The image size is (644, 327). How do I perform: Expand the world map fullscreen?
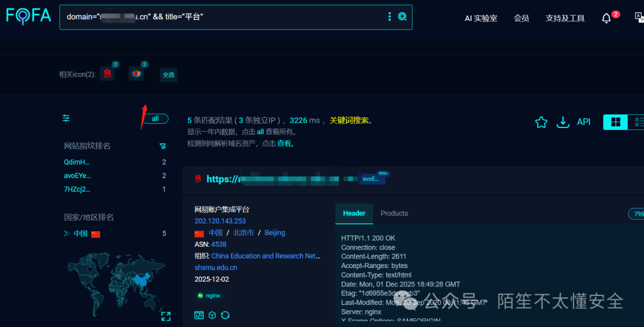click(166, 316)
